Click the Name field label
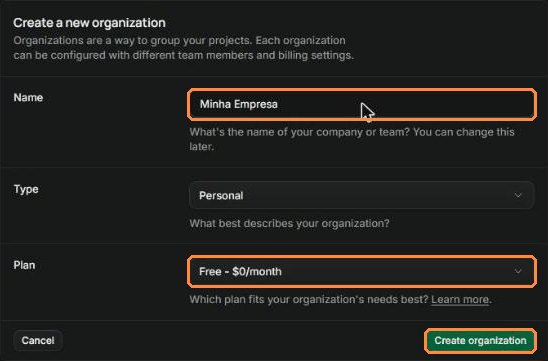Image resolution: width=548 pixels, height=361 pixels. [x=28, y=98]
